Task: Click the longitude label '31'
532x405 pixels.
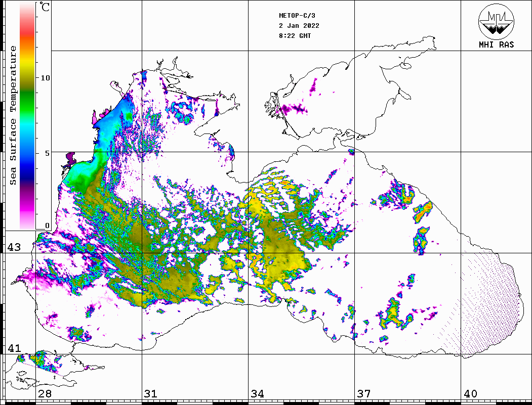Action: tap(151, 393)
